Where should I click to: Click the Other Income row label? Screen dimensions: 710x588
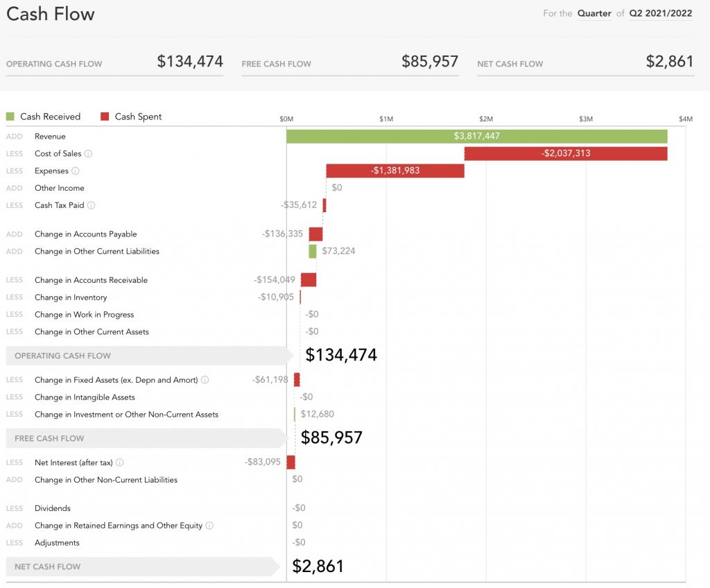click(x=60, y=188)
